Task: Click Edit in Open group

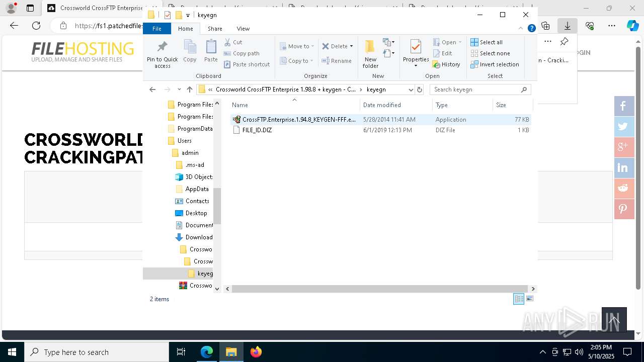Action: (x=442, y=53)
